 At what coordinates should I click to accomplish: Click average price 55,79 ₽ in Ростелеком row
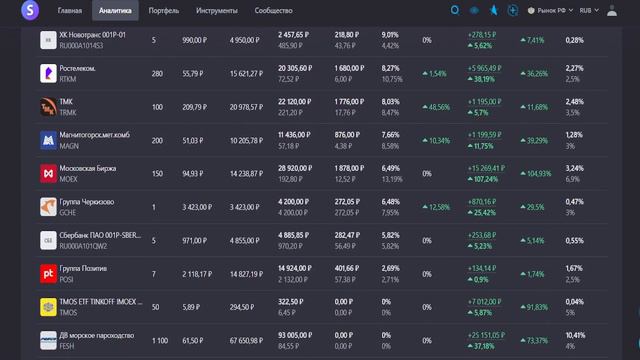[193, 74]
